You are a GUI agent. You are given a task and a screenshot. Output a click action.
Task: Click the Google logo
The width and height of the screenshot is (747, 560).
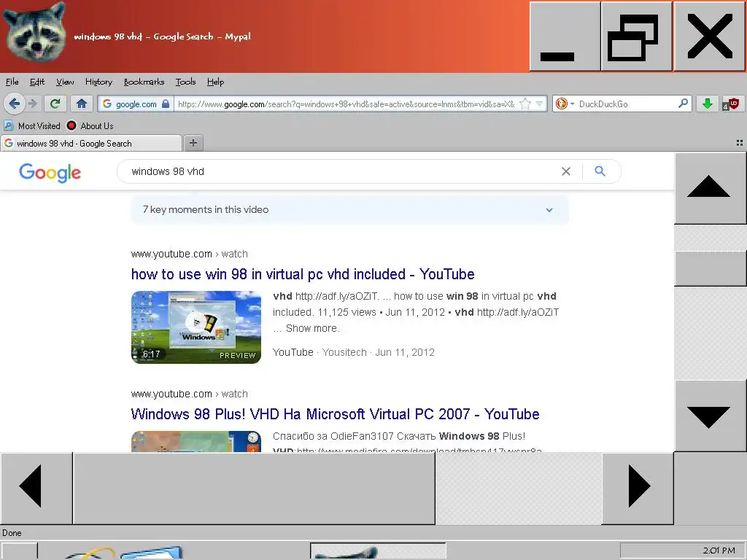click(x=50, y=172)
